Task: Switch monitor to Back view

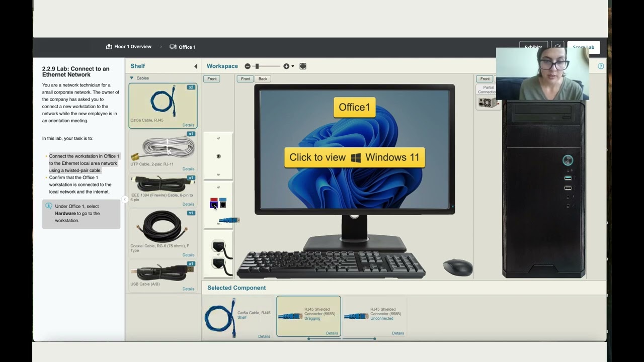Action: pos(263,79)
